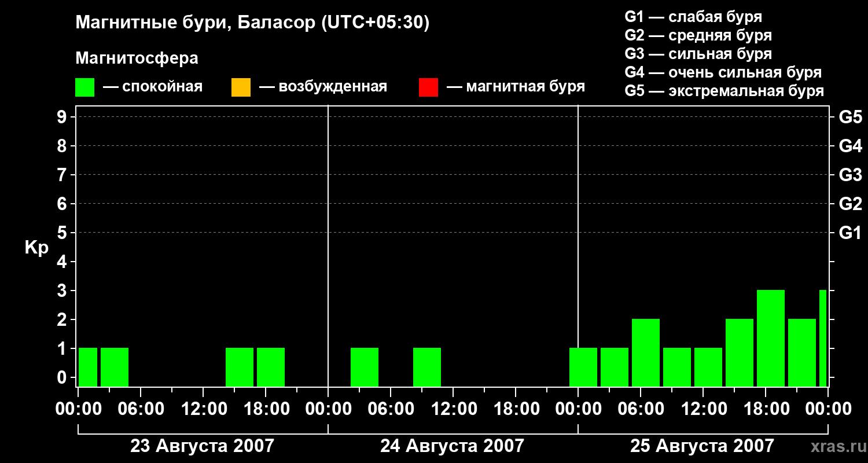Click the orange 'возбужденная' legend swatch

pos(241,87)
